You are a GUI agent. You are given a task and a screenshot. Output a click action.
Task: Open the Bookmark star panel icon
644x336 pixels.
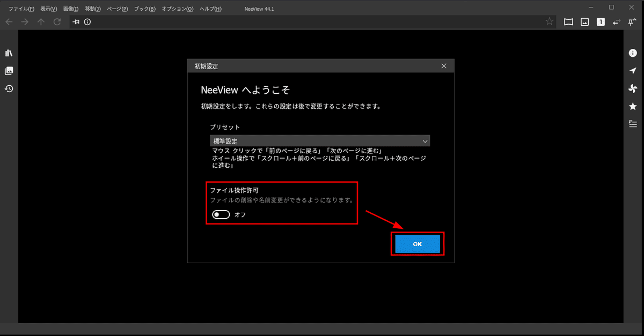click(x=633, y=106)
